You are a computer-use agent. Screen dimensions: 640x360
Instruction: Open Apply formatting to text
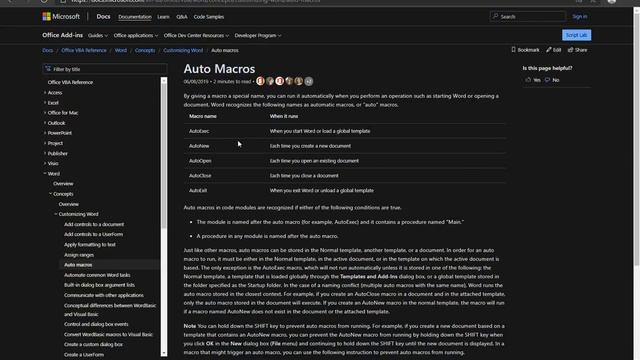coord(90,244)
